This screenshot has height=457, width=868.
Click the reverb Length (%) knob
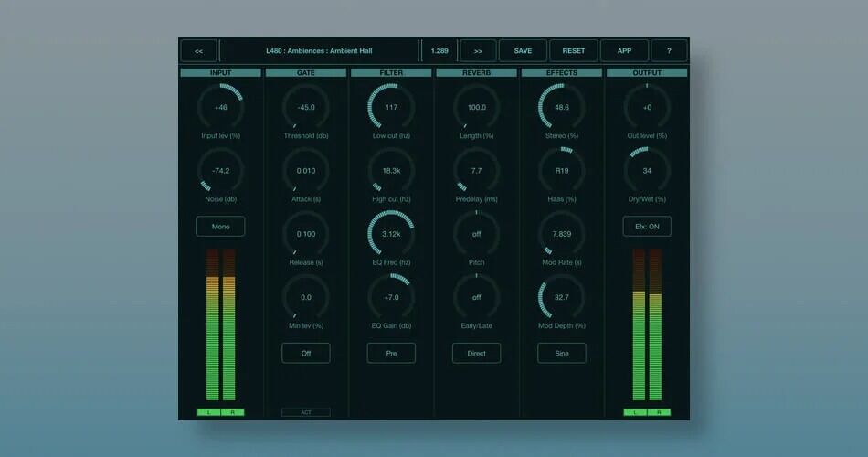(x=476, y=107)
